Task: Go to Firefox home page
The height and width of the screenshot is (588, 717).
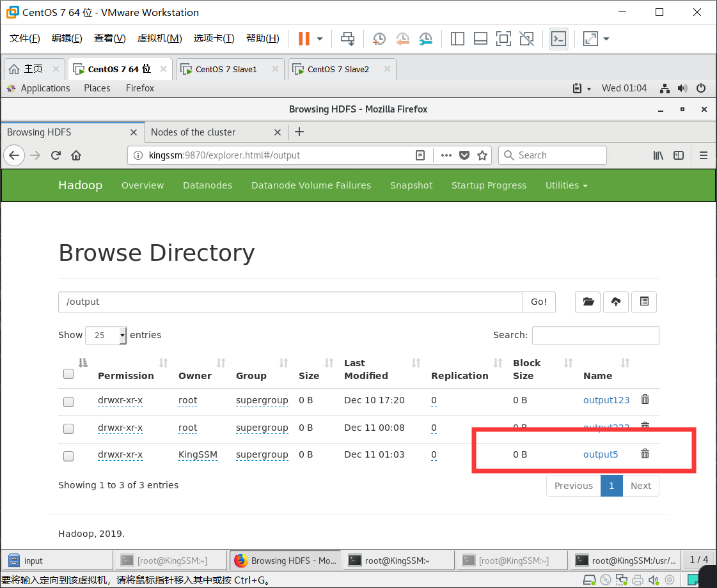Action: pos(76,155)
